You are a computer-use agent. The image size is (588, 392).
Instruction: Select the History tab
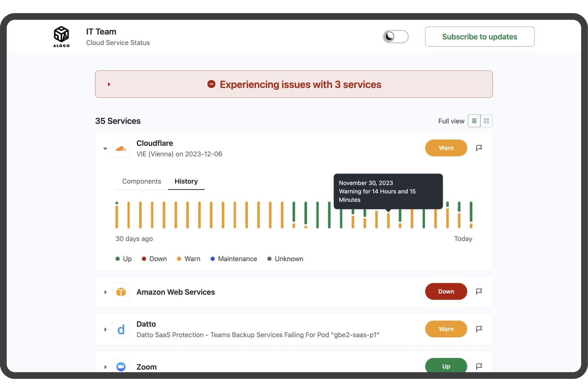click(x=186, y=181)
